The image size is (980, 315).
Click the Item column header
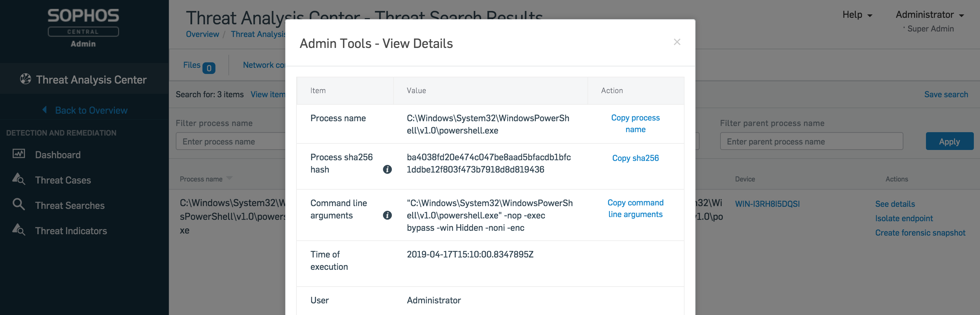point(318,91)
